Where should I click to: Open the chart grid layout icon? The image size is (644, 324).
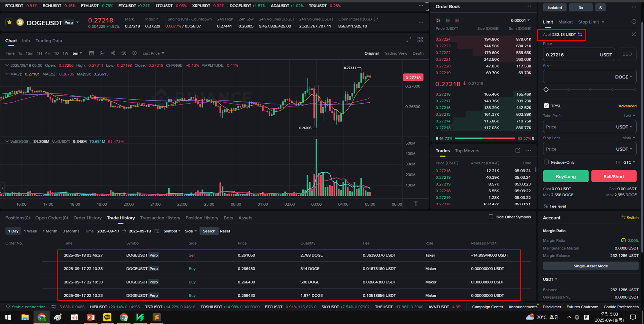(x=420, y=40)
